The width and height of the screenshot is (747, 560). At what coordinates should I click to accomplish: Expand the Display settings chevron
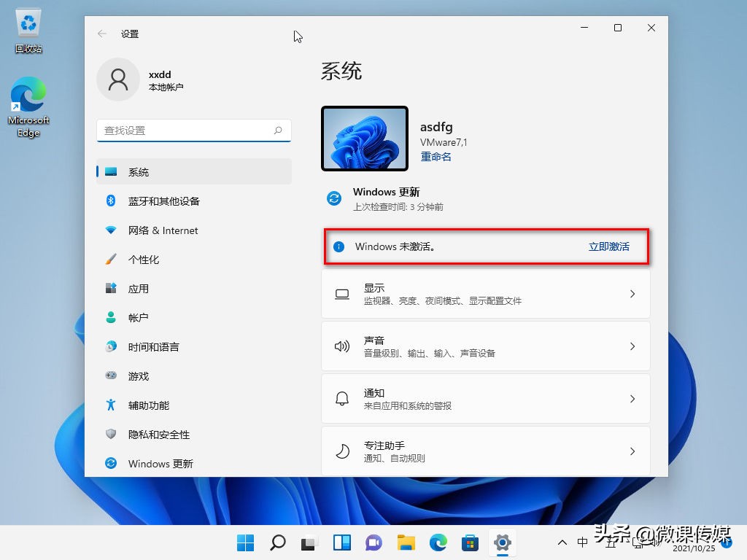click(632, 294)
